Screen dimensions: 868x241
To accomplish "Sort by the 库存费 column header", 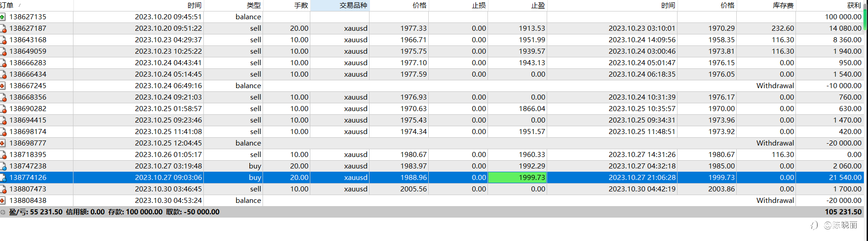I will click(x=766, y=6).
